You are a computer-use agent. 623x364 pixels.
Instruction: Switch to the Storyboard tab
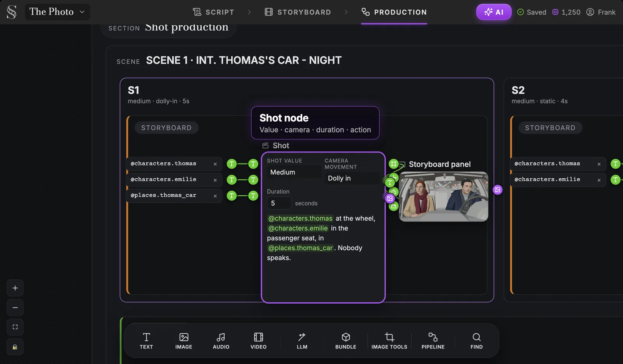[x=297, y=12]
